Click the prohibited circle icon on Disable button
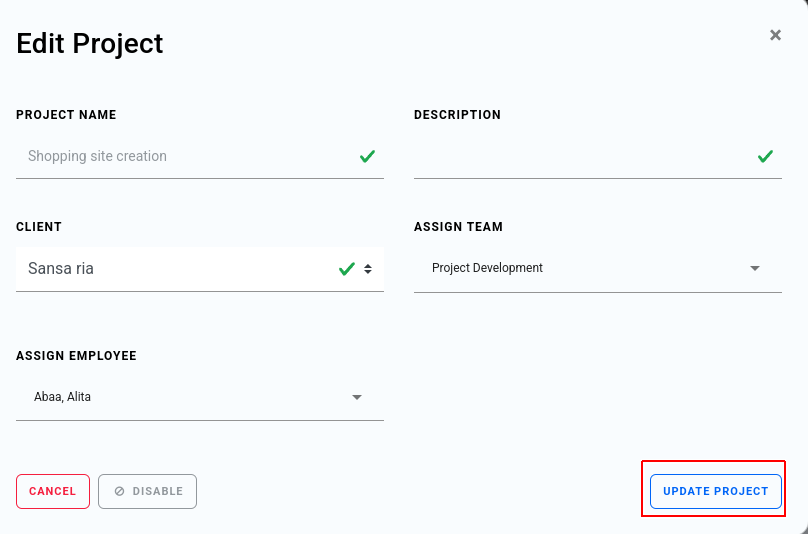Screen dimensions: 808x534 coord(119,491)
